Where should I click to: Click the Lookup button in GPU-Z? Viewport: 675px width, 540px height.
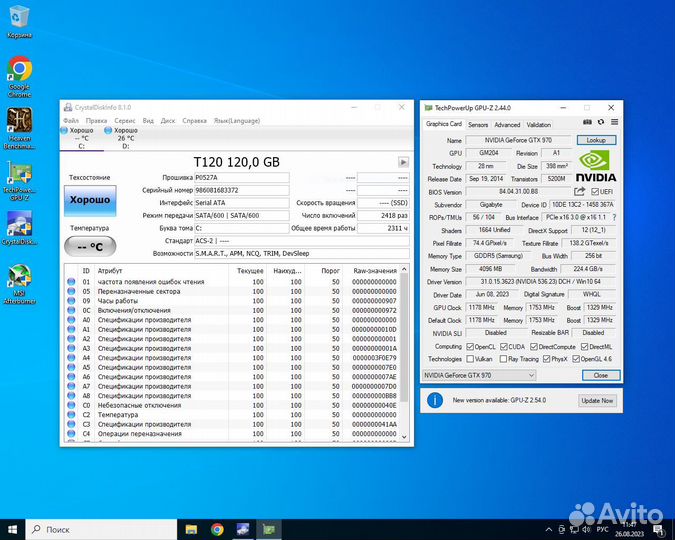click(x=596, y=140)
